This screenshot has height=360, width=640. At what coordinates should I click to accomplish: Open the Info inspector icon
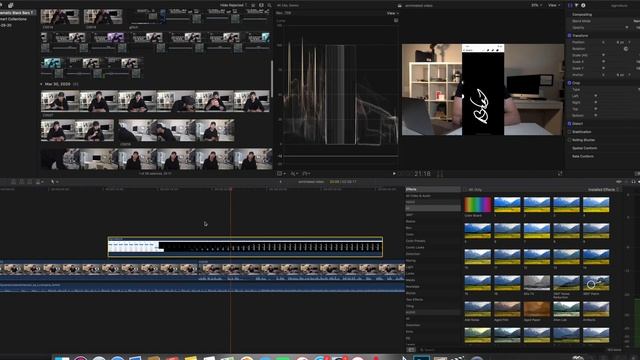(x=583, y=5)
